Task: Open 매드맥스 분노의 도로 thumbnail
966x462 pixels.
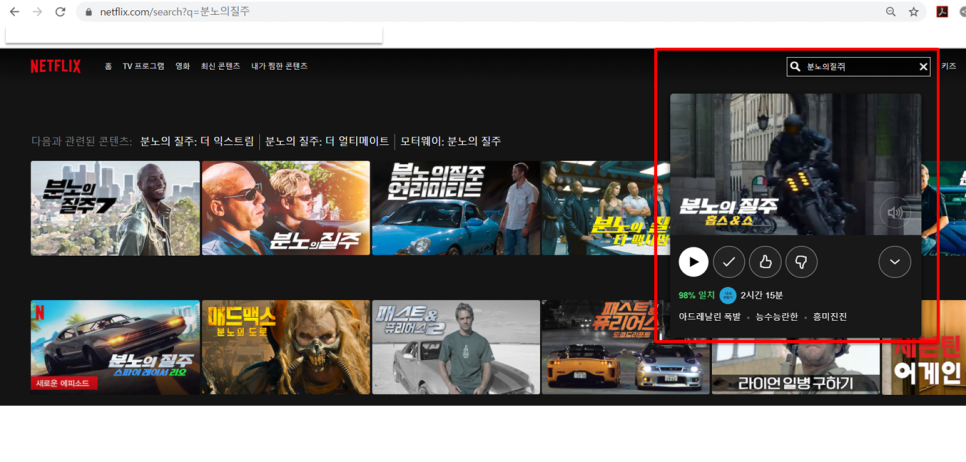Action: tap(286, 347)
